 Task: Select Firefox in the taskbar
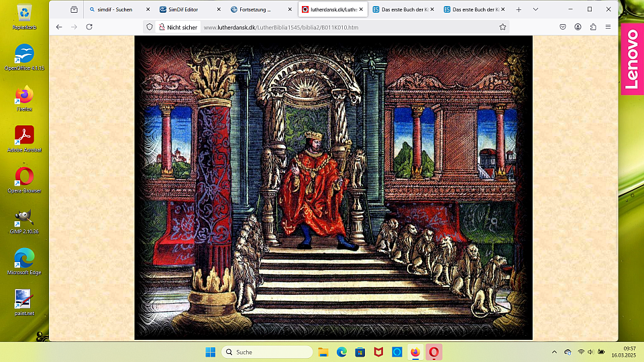pos(416,352)
